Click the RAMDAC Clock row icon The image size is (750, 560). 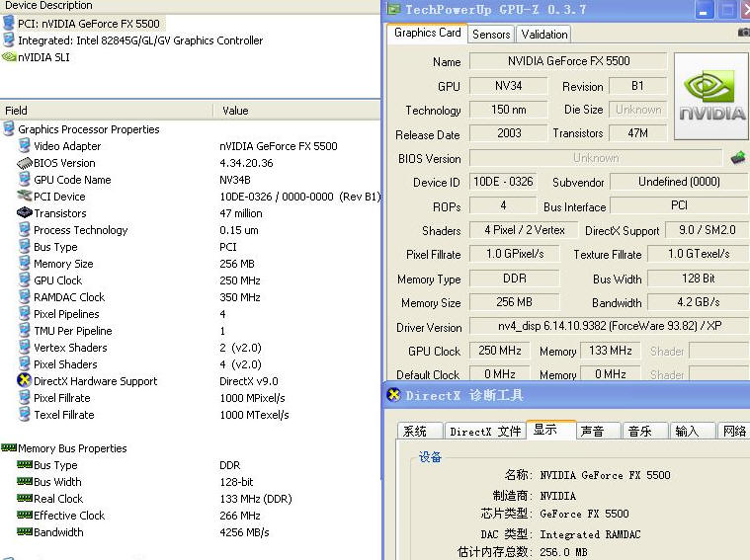tap(25, 296)
